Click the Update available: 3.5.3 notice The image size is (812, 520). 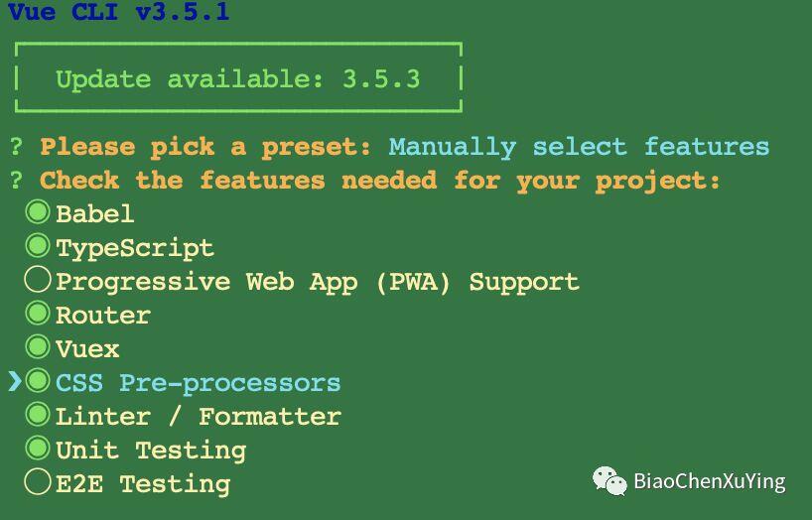(237, 79)
